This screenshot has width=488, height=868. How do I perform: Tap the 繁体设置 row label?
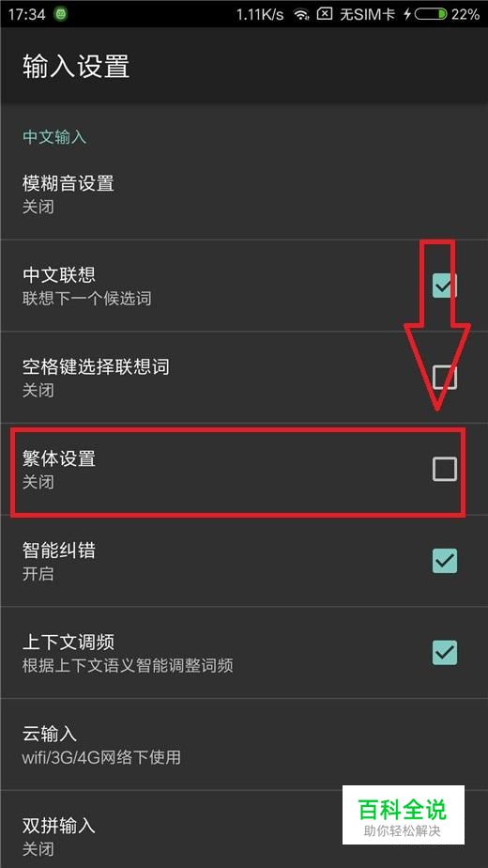[58, 459]
